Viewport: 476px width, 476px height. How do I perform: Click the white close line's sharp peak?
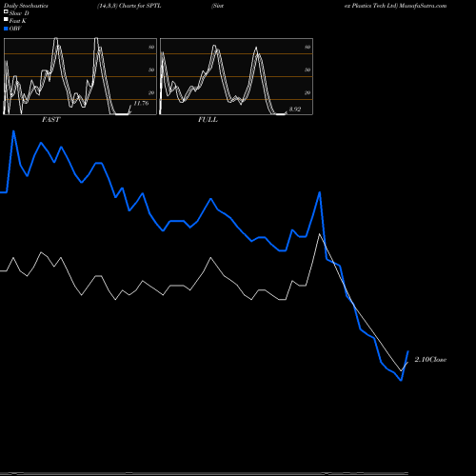[319, 234]
